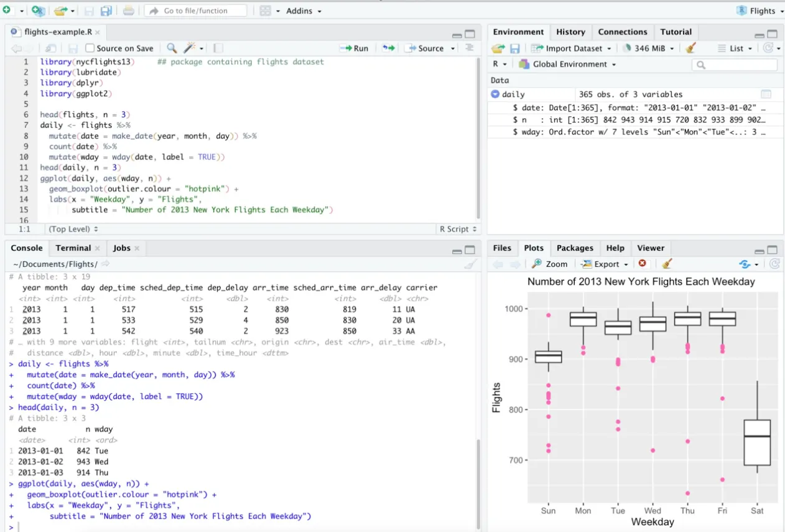Remove current plot with red X icon
This screenshot has width=785, height=532.
coord(643,264)
